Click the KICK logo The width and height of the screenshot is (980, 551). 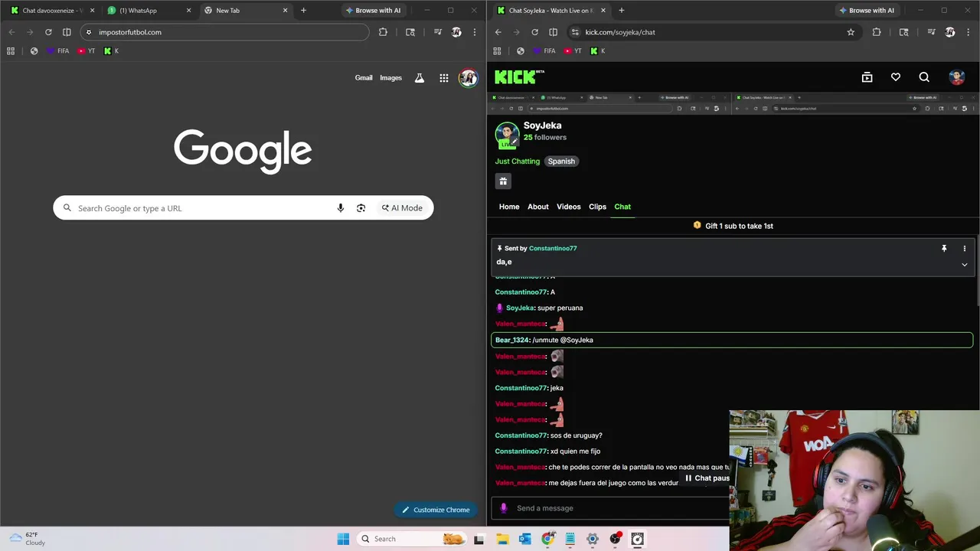[x=518, y=77]
